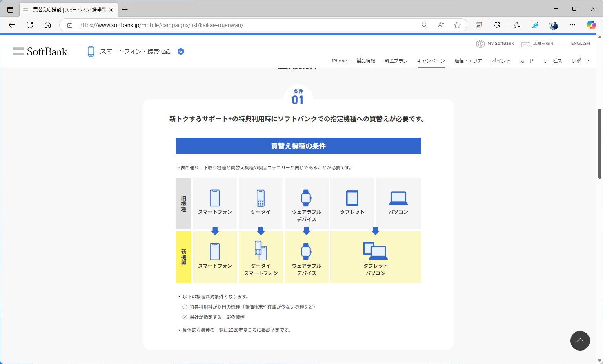The width and height of the screenshot is (603, 364).
Task: Open ポイント menu item
Action: click(501, 61)
